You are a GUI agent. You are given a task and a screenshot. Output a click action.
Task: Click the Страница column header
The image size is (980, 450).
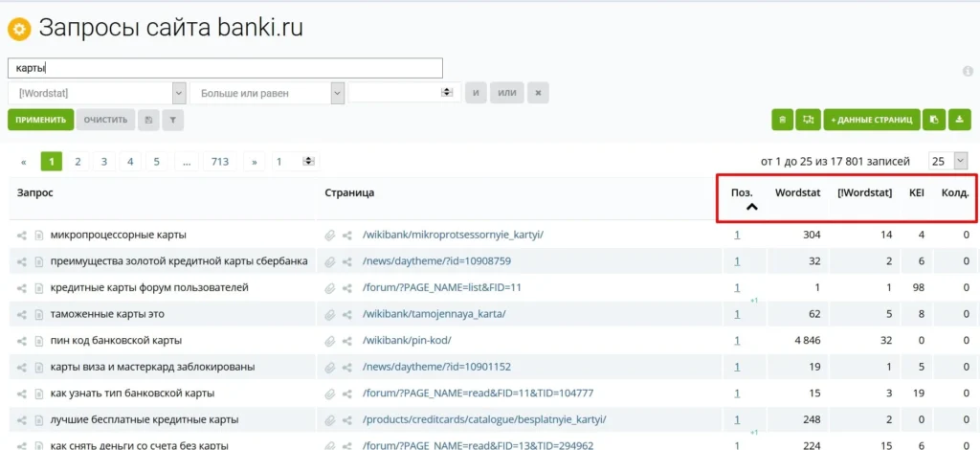click(349, 193)
